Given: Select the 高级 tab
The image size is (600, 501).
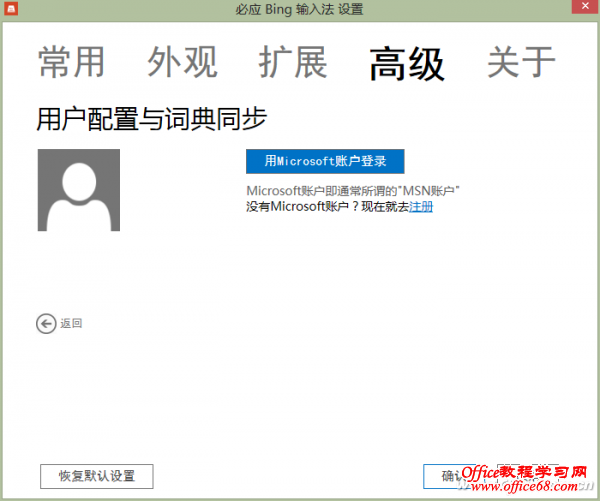Looking at the screenshot, I should pyautogui.click(x=406, y=64).
